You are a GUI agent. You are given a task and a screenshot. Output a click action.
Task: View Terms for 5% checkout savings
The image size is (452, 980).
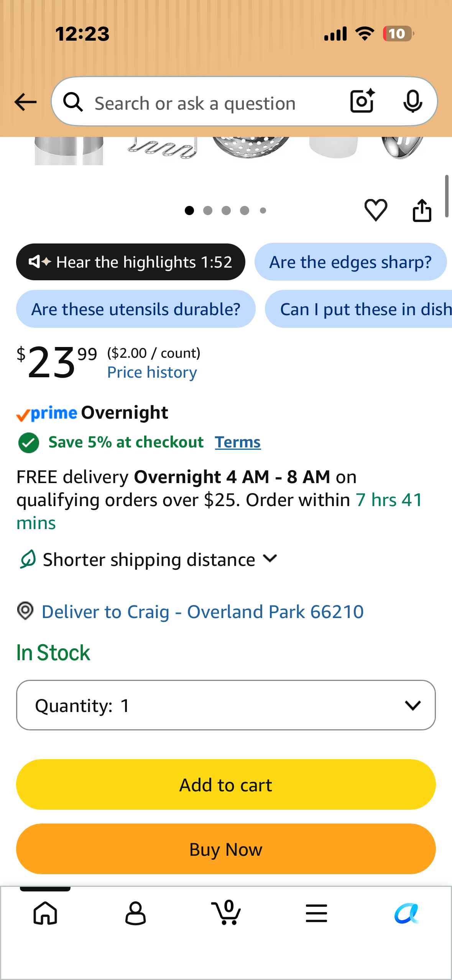pos(238,442)
